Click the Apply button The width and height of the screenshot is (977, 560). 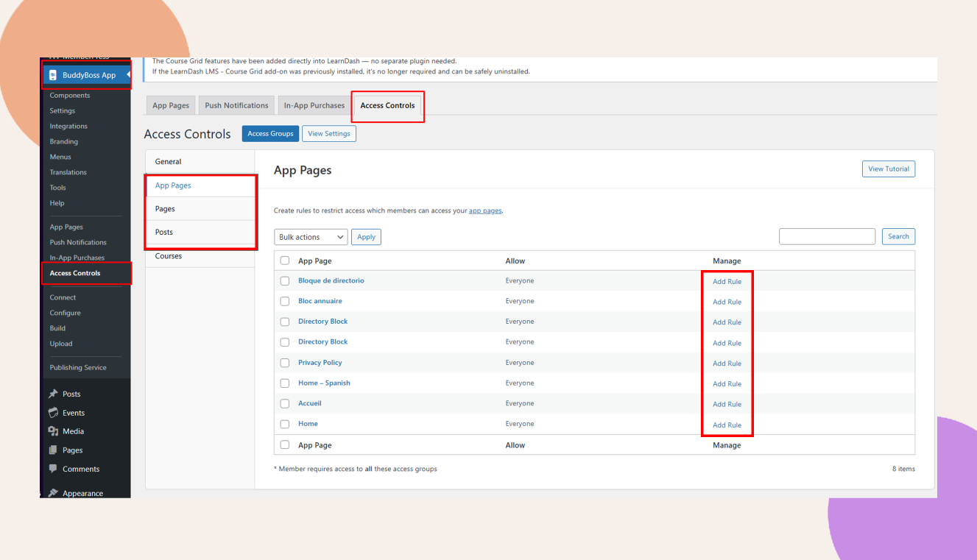coord(367,237)
